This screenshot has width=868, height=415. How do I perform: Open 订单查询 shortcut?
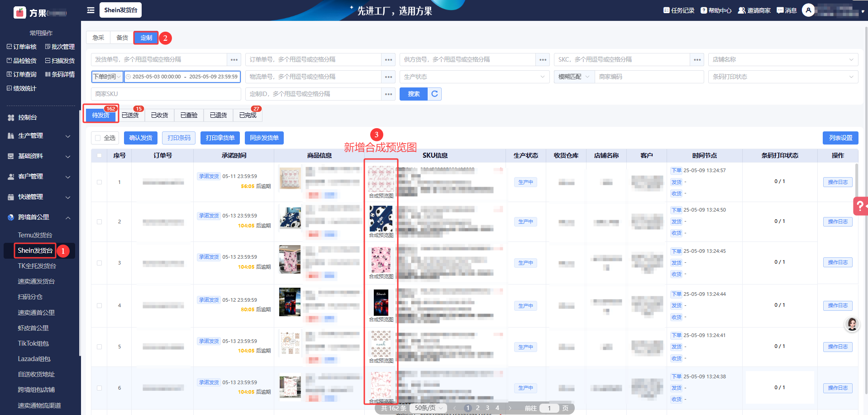(22, 74)
